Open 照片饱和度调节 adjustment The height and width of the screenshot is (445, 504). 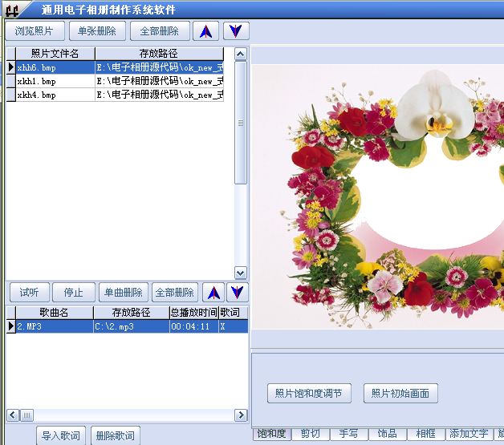(309, 393)
